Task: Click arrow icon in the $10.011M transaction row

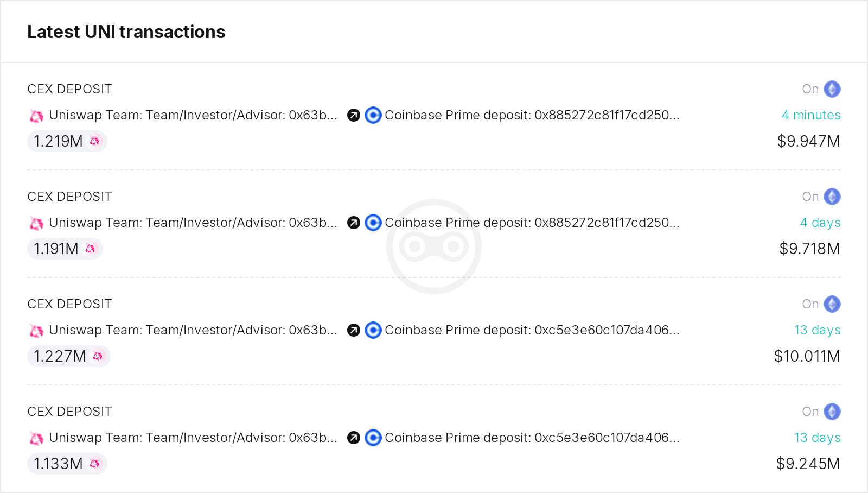Action: pyautogui.click(x=354, y=330)
